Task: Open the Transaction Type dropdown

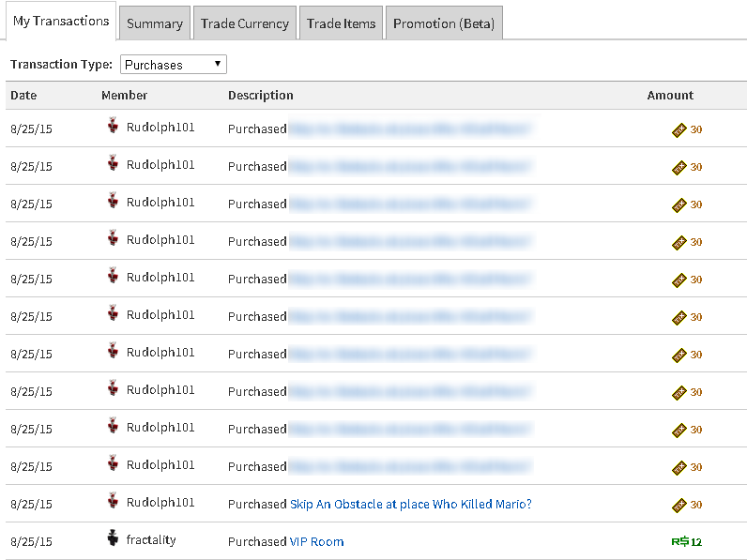Action: (x=174, y=65)
